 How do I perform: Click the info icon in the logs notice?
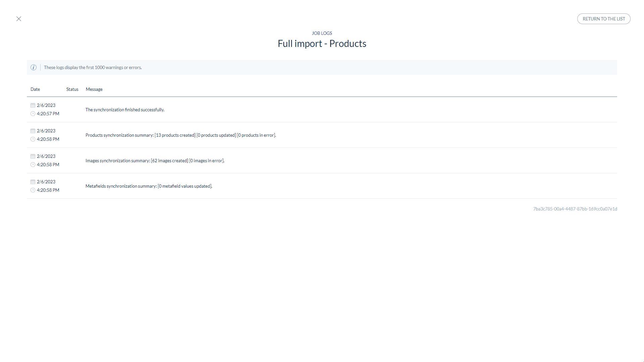34,67
